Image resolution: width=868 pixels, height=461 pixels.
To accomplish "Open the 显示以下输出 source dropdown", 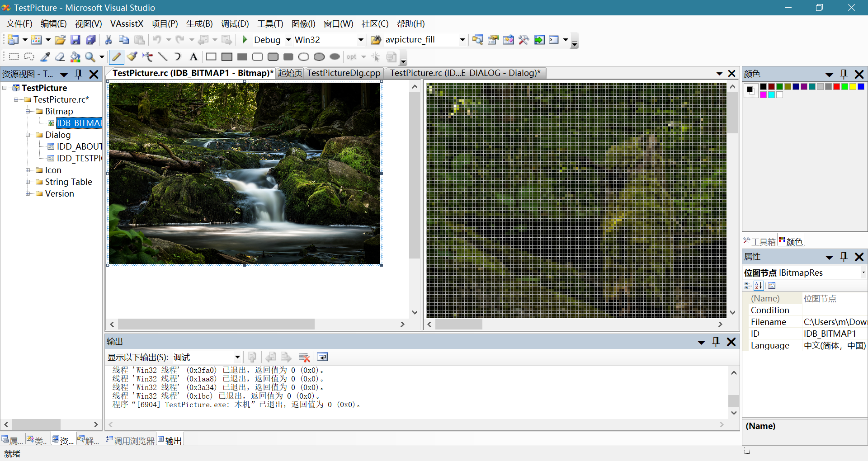I will [237, 358].
